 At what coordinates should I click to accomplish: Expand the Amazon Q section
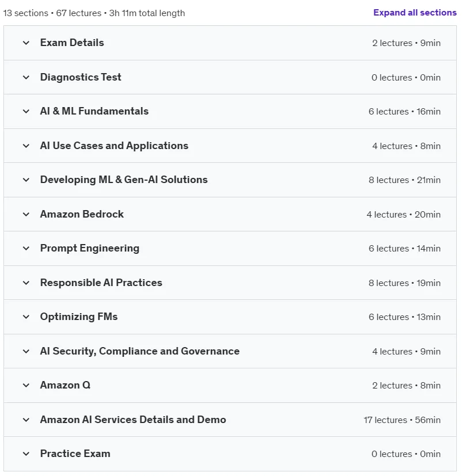[230, 386]
